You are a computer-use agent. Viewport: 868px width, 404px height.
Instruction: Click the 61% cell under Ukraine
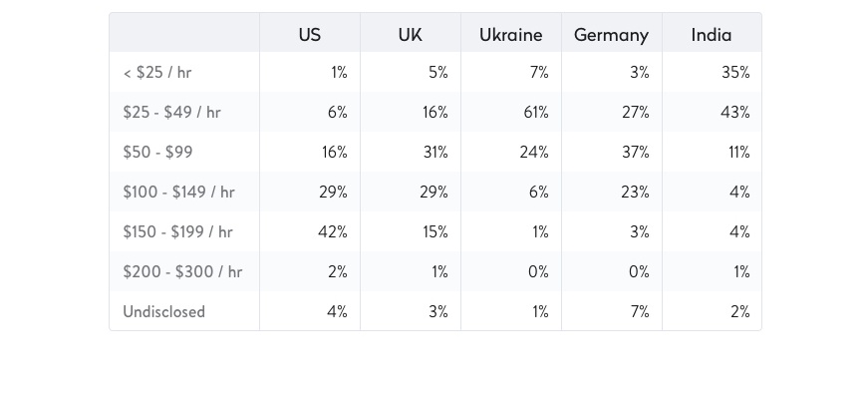pyautogui.click(x=535, y=113)
